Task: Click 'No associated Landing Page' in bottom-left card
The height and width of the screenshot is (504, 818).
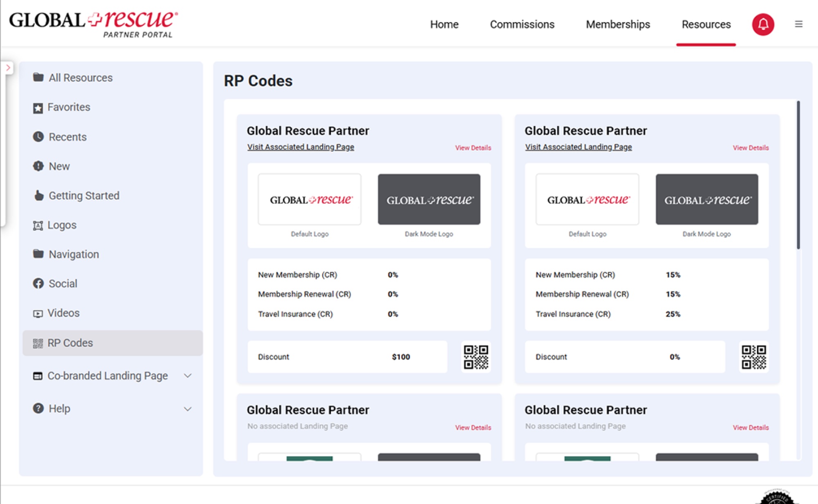Action: click(297, 426)
